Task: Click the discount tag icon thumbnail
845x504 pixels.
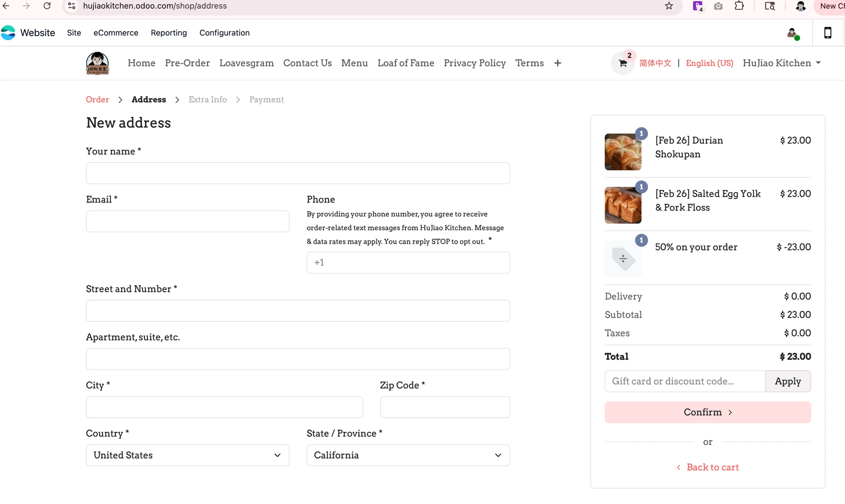Action: 623,258
